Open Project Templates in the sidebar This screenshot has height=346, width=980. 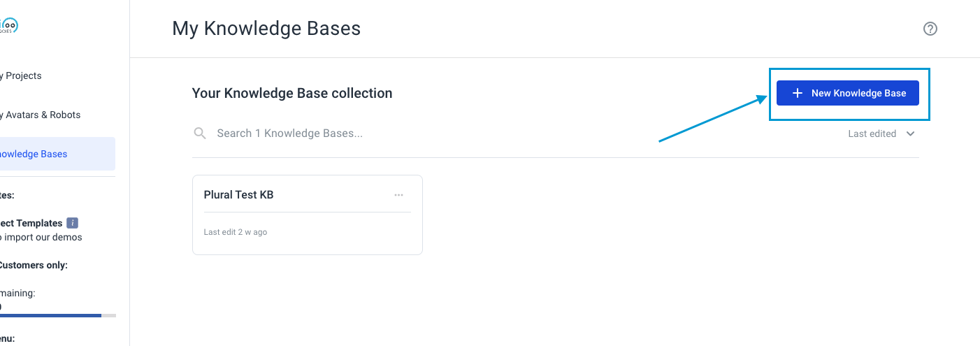pyautogui.click(x=31, y=223)
